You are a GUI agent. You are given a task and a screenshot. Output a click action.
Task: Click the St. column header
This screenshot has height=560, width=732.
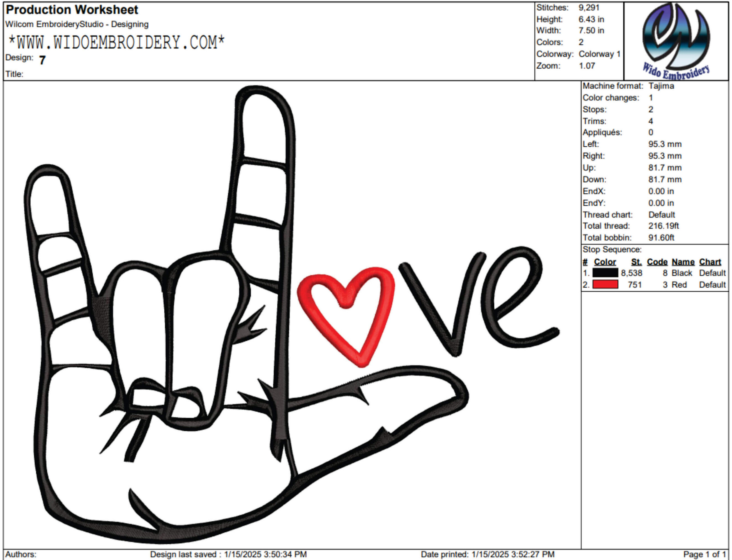pyautogui.click(x=636, y=262)
